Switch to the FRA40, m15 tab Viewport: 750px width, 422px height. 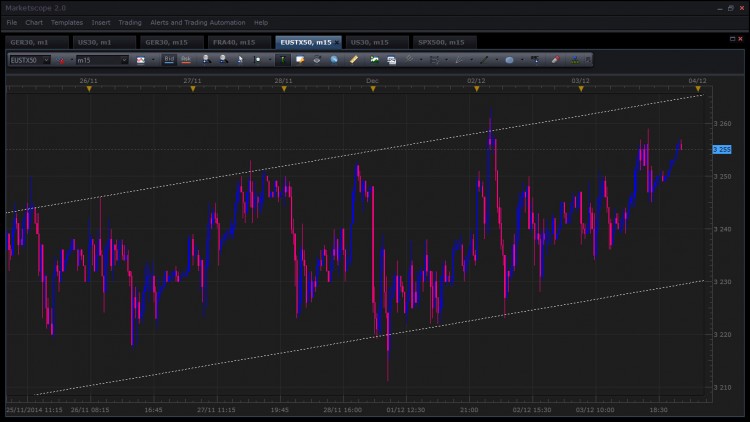point(239,42)
